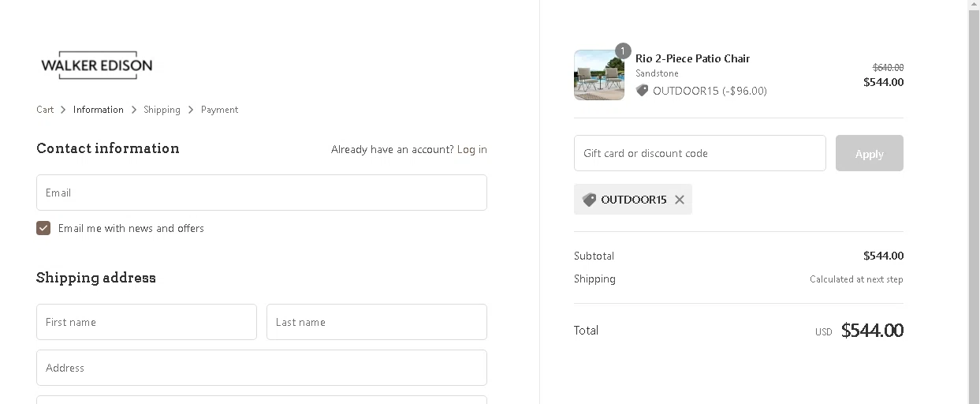Click the Rio Patio Chair product thumbnail
Screen dimensions: 980x404
pos(598,76)
